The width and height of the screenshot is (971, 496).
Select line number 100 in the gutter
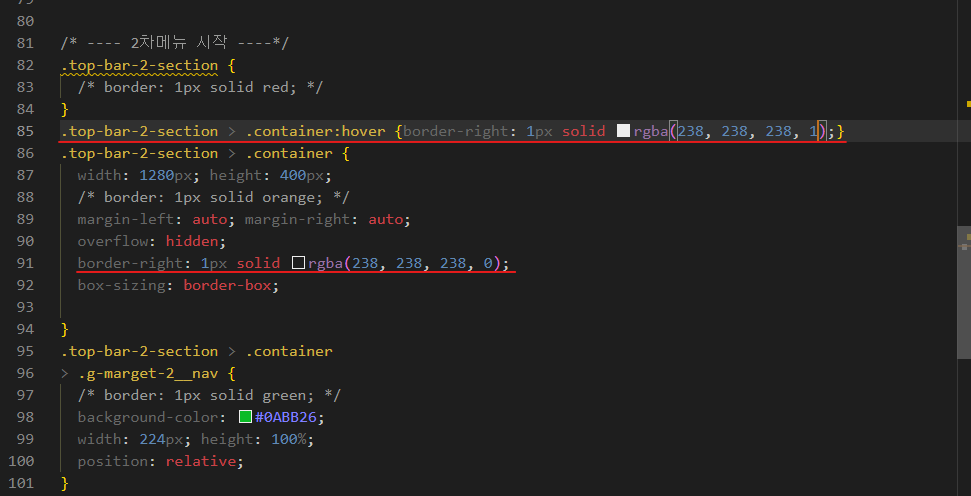(x=20, y=461)
